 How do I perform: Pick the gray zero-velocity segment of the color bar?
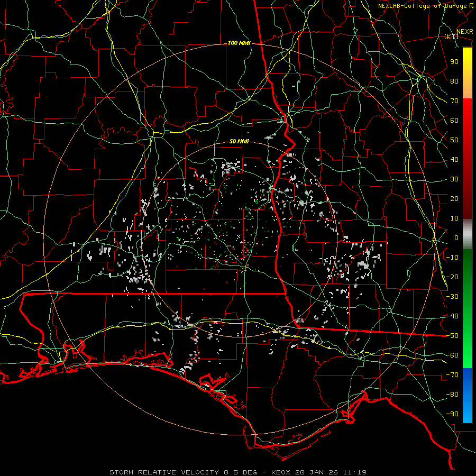(467, 234)
